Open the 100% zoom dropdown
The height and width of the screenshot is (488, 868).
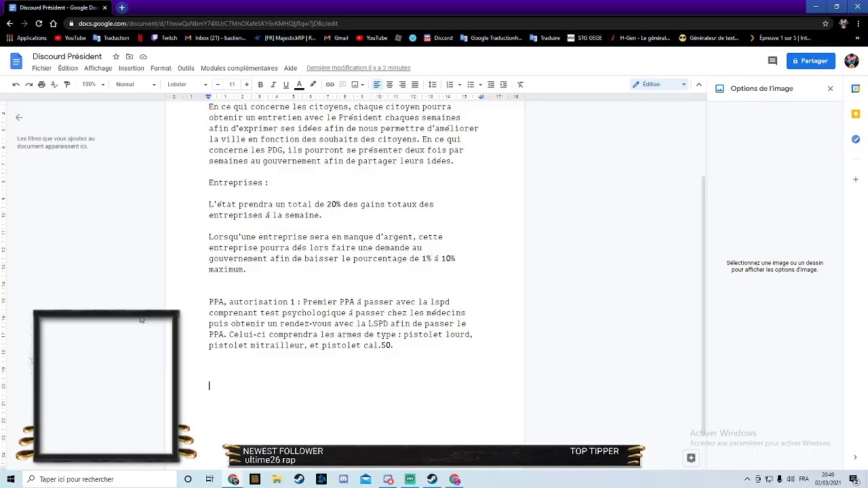tap(94, 85)
